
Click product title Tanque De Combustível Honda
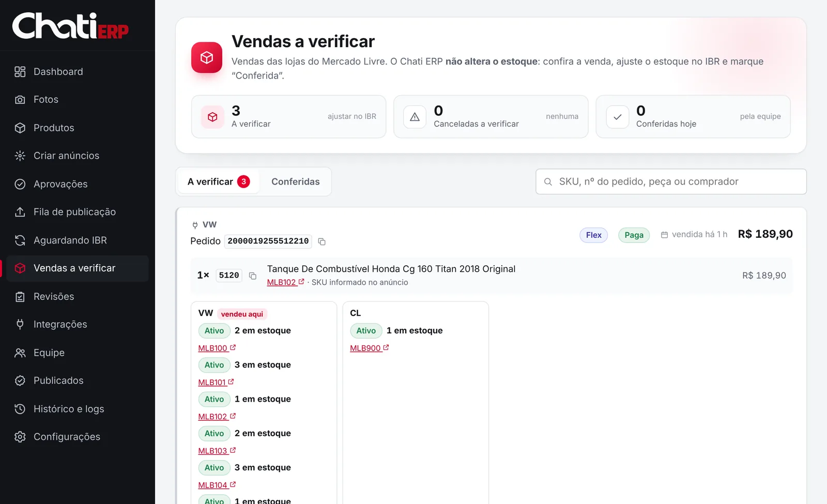(391, 269)
